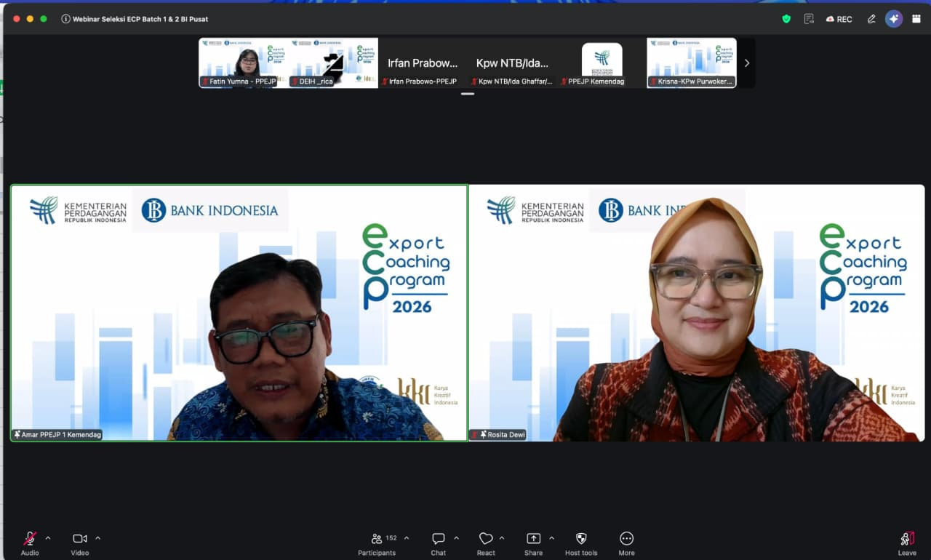Screen dimensions: 931x560
Task: Open the More options menu
Action: tap(626, 543)
